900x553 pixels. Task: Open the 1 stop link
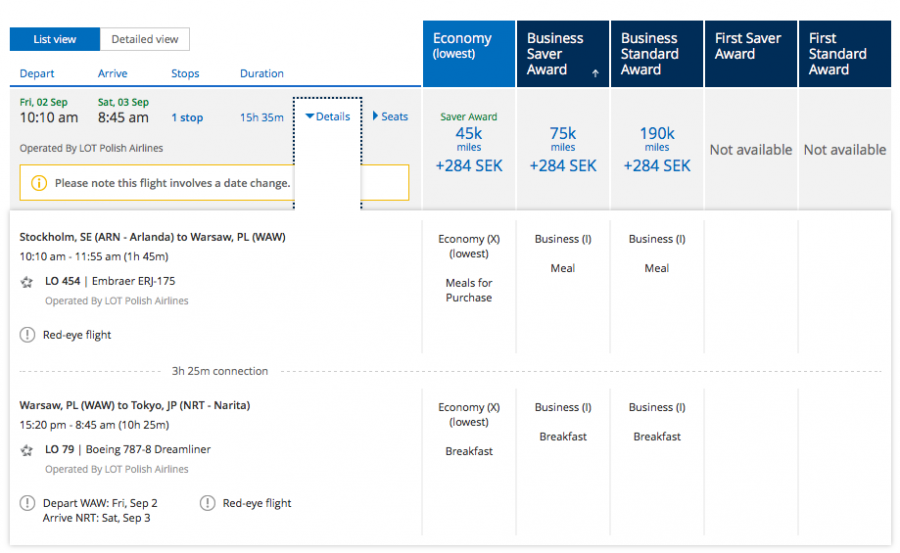(x=187, y=118)
